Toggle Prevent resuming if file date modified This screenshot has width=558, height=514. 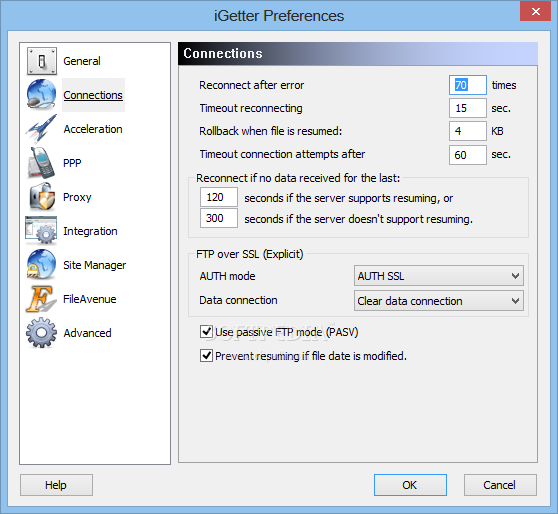(206, 356)
